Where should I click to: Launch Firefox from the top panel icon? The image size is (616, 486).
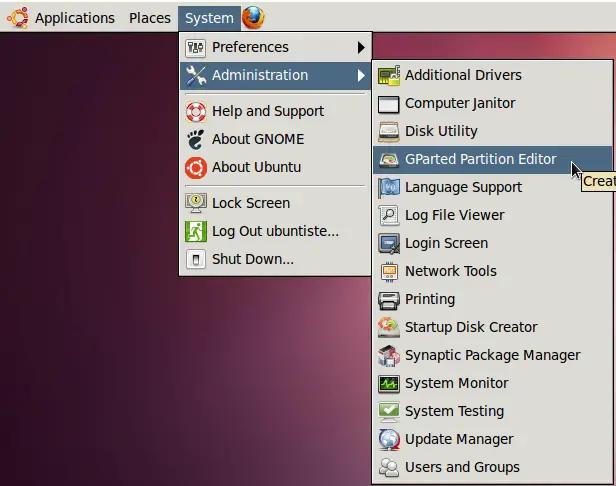[x=253, y=18]
